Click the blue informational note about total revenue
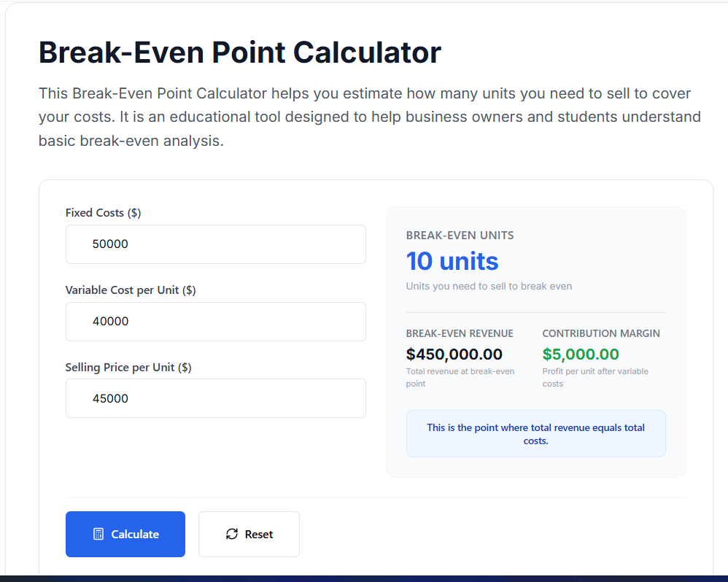The height and width of the screenshot is (582, 728). click(x=535, y=433)
